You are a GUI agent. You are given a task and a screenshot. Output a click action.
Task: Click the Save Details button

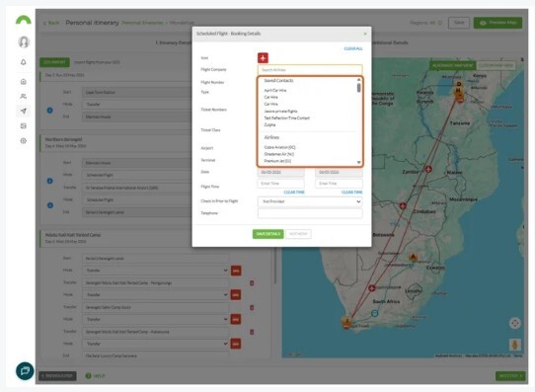pyautogui.click(x=267, y=234)
